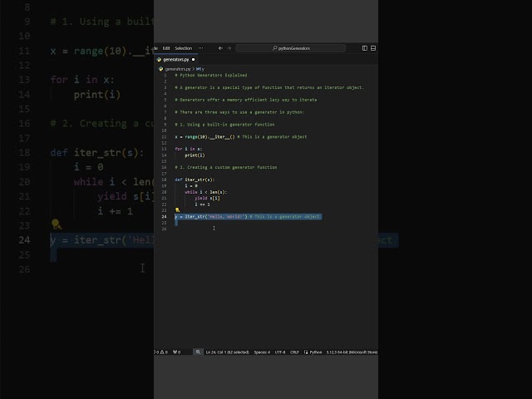Open the pythonGenerators command center search
Viewport: 532px width, 399px height.
[291, 48]
